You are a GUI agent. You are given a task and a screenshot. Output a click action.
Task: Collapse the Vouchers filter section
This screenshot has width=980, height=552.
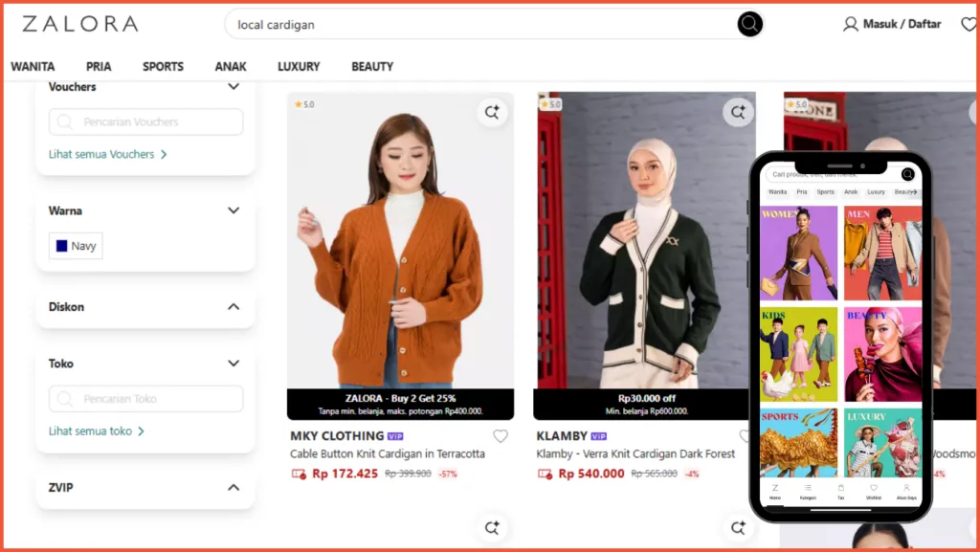pos(234,87)
